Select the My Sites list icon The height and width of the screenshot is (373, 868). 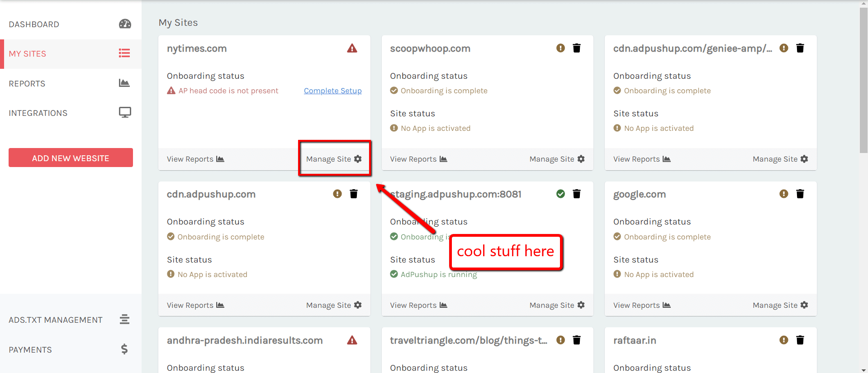[x=124, y=53]
